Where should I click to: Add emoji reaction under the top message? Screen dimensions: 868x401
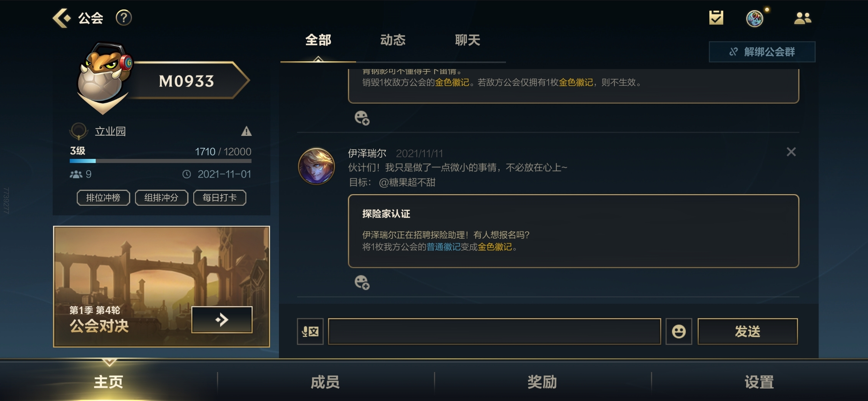[x=362, y=118]
